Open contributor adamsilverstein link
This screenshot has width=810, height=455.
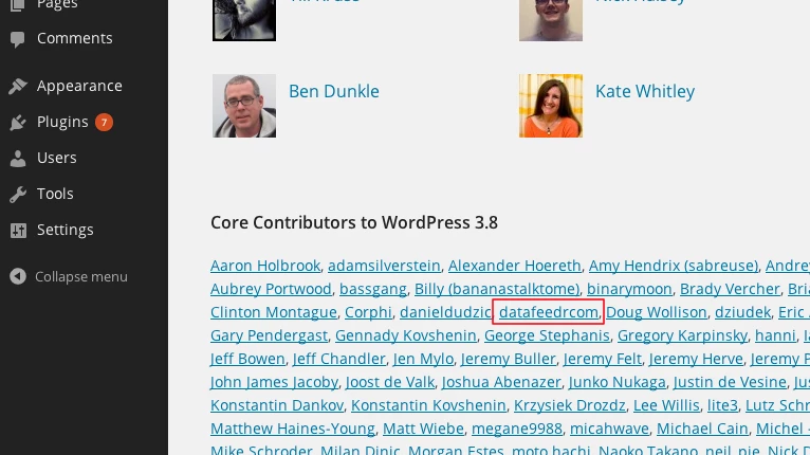point(384,265)
